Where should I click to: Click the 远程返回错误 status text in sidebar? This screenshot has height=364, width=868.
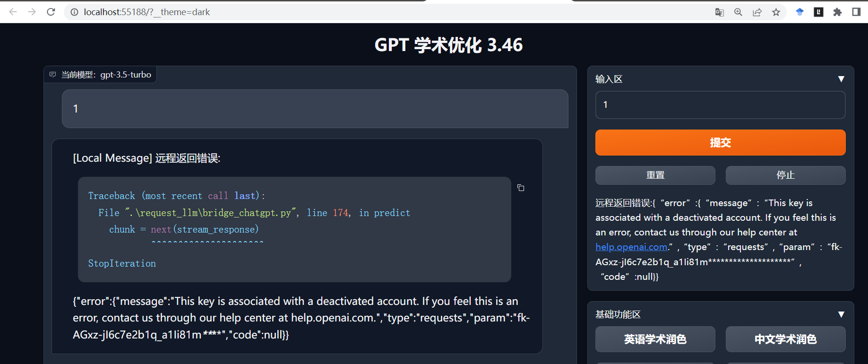pos(718,240)
